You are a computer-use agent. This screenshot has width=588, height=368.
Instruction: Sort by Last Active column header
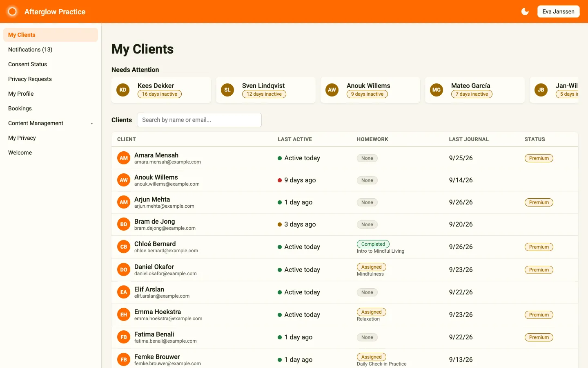point(295,139)
